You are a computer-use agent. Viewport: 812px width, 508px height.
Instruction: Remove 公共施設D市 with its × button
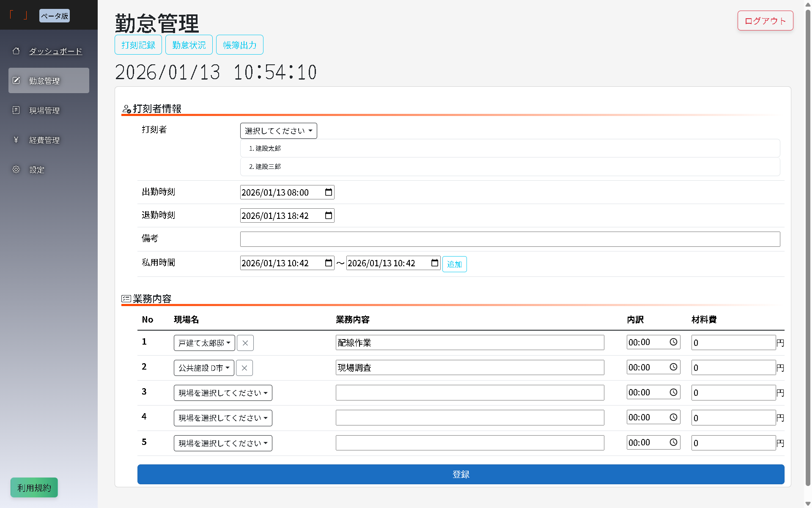pyautogui.click(x=244, y=367)
